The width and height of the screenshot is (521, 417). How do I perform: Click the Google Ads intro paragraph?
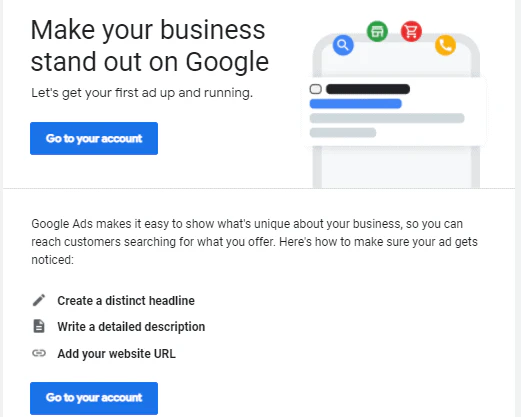254,242
